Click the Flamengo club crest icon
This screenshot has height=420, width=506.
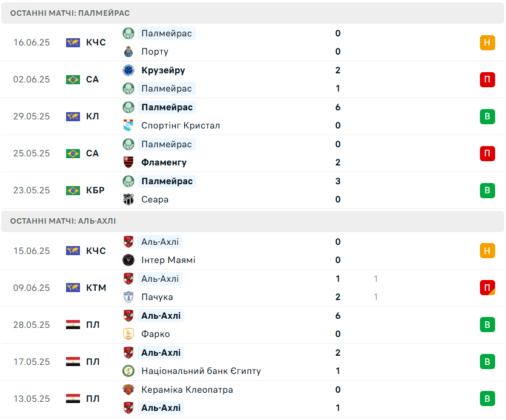tap(128, 162)
